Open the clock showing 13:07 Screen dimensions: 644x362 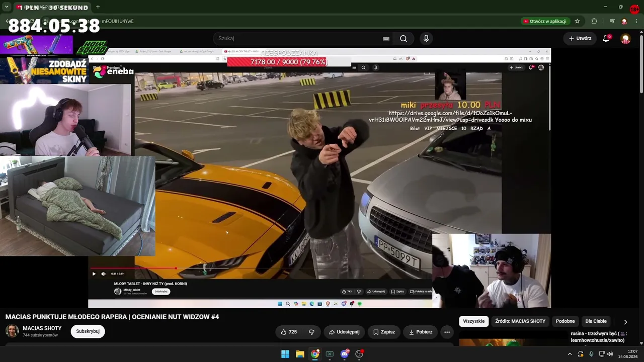pos(627,354)
